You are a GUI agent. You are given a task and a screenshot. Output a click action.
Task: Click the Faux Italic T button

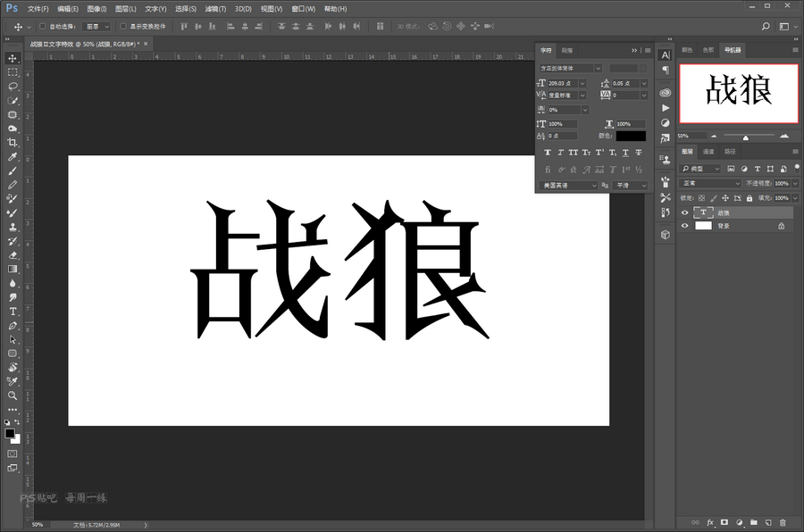click(560, 153)
